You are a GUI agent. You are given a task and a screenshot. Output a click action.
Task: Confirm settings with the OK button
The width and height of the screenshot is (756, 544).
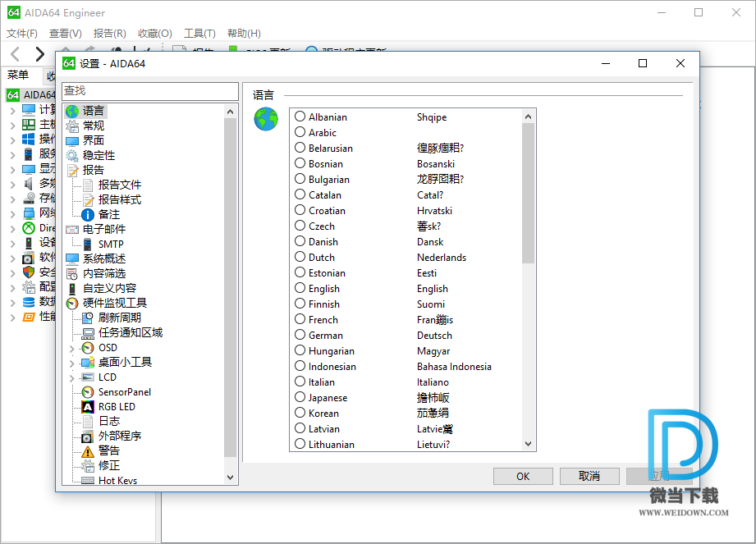tap(523, 476)
